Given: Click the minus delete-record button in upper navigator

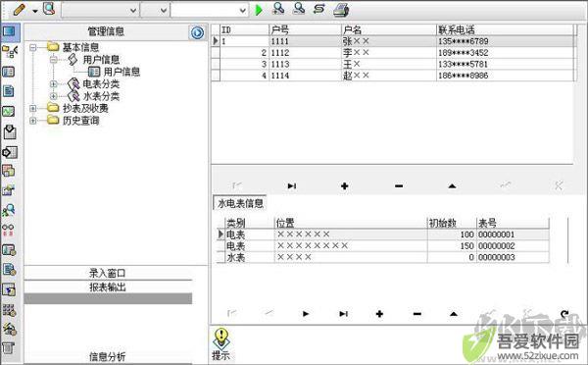Looking at the screenshot, I should [x=399, y=185].
